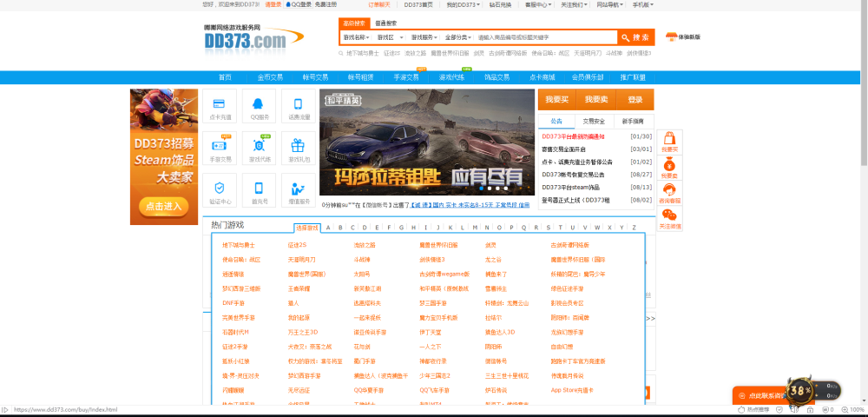The height and width of the screenshot is (417, 868).
Task: Click the 和平精英 Maserati banner image
Action: point(427,142)
